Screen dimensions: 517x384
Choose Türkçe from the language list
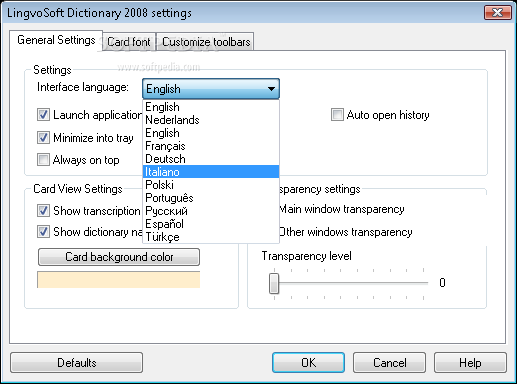pos(211,237)
